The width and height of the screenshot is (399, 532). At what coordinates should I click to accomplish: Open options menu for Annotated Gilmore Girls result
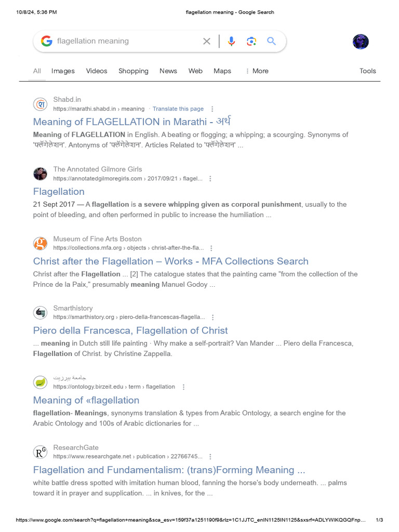pyautogui.click(x=210, y=179)
